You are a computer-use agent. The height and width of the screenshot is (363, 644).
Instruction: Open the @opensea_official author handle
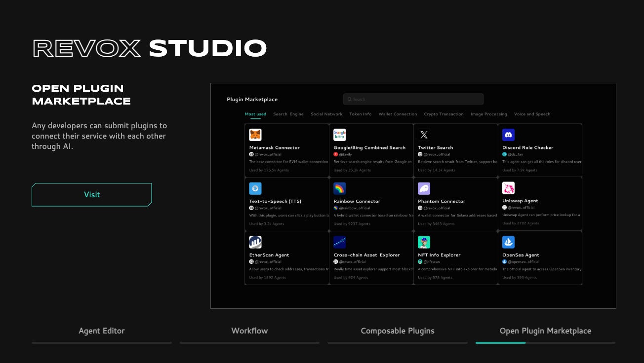pyautogui.click(x=523, y=262)
